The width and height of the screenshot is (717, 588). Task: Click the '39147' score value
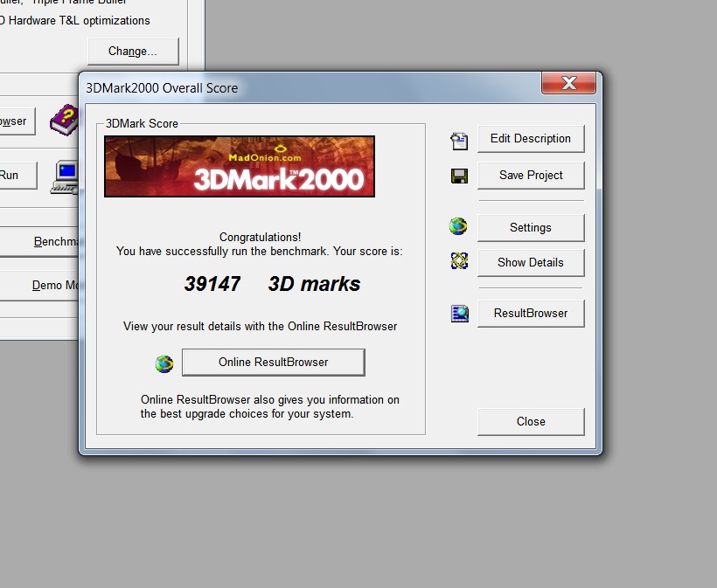[x=212, y=284]
